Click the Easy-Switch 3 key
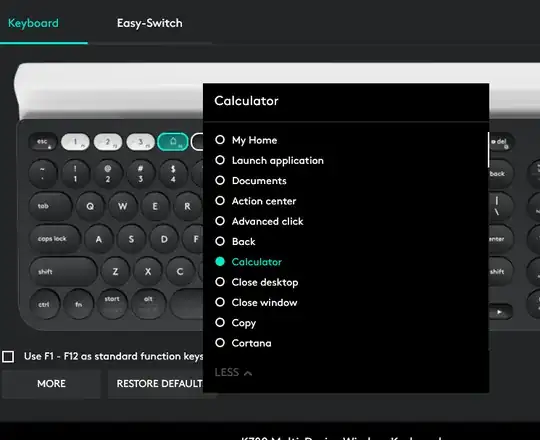The image size is (540, 440). 141,142
